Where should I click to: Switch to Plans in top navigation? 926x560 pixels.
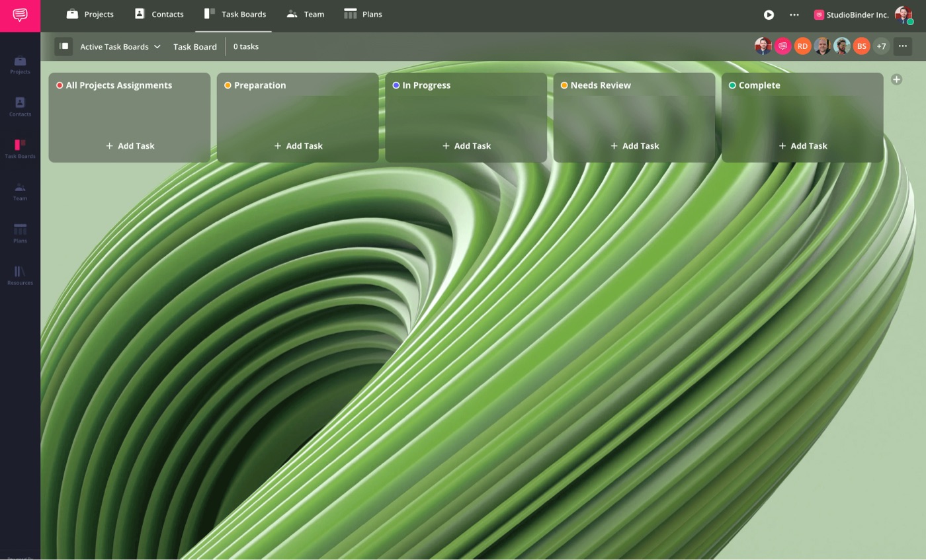[363, 14]
